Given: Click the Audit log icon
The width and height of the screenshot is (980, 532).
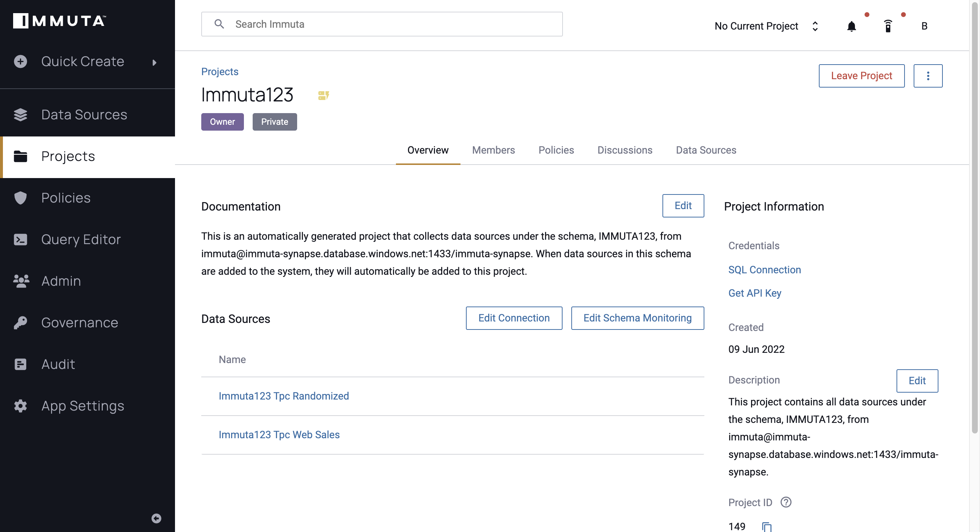Looking at the screenshot, I should pyautogui.click(x=20, y=364).
